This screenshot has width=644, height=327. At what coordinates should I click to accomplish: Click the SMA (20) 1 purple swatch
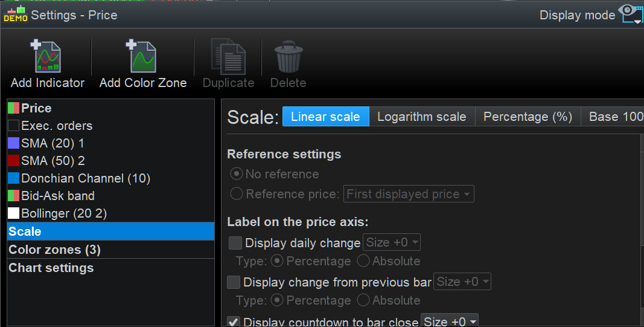[x=14, y=144]
